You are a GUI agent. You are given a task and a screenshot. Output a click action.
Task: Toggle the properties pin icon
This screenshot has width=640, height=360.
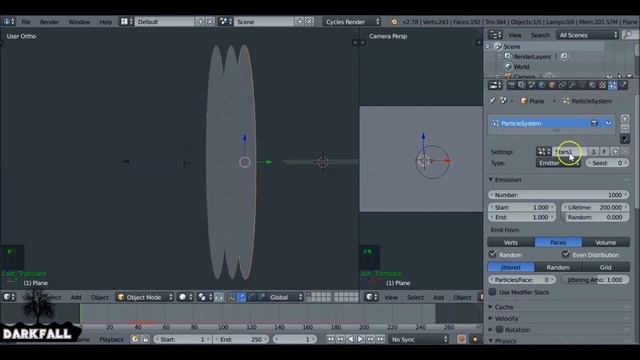[x=493, y=100]
